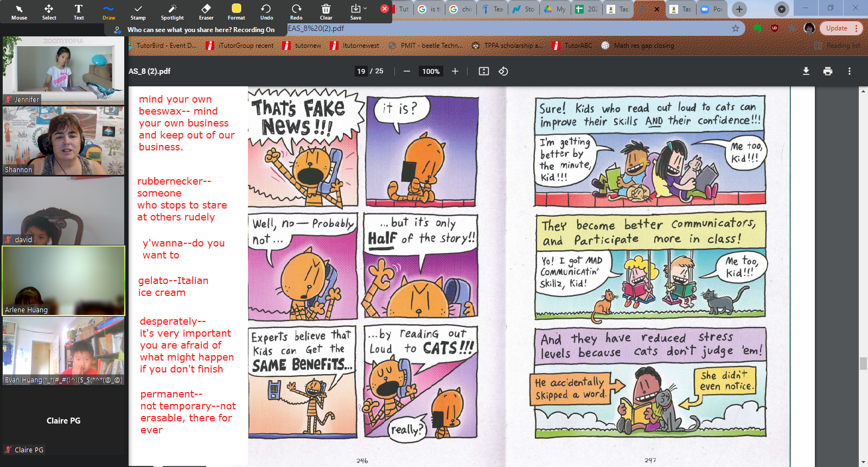Click the scrollbar up arrow
Image resolution: width=868 pixels, height=467 pixels.
tap(863, 91)
